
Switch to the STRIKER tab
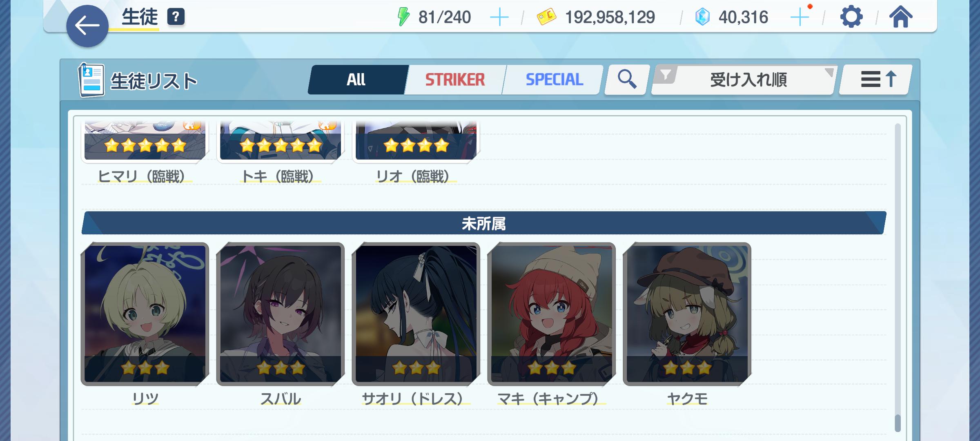coord(455,80)
